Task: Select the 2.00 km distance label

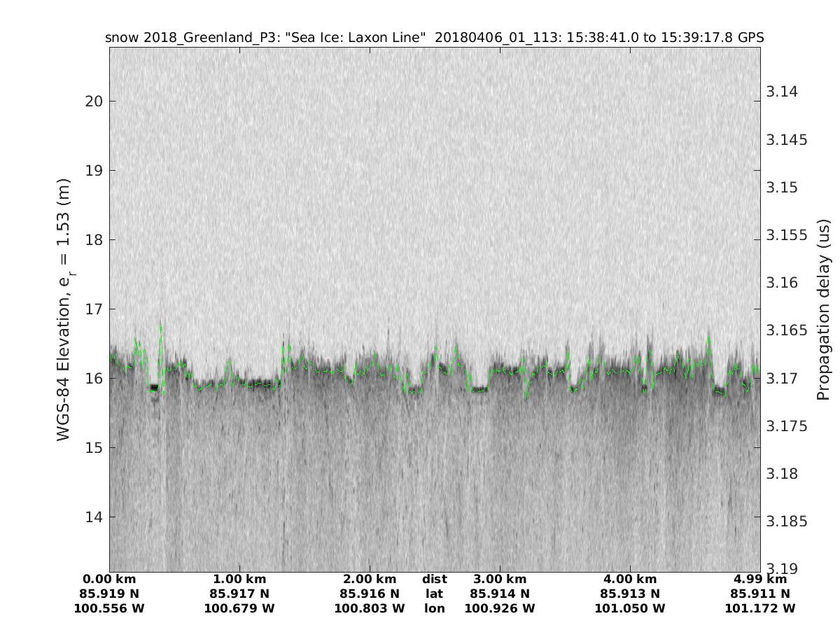Action: point(370,580)
